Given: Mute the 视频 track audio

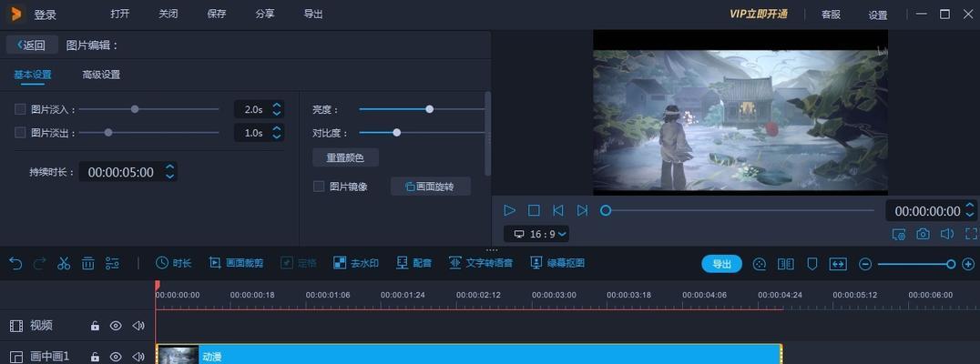Looking at the screenshot, I should pyautogui.click(x=138, y=325).
